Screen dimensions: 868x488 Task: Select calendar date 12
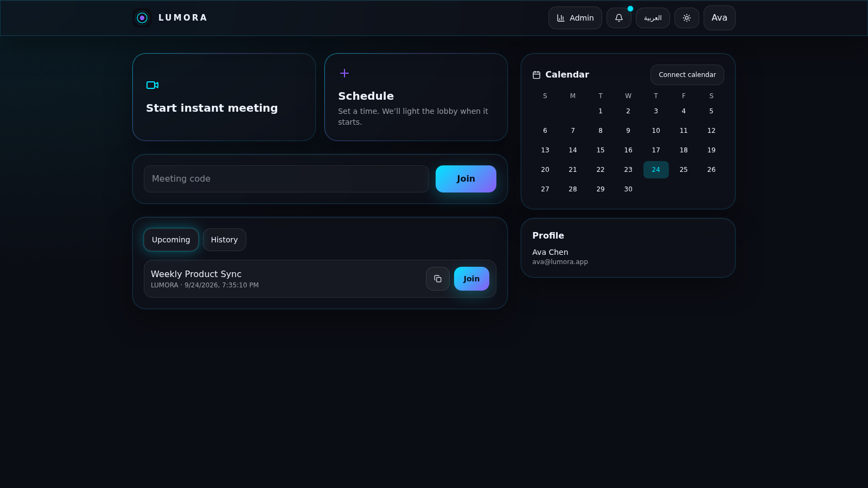pos(711,131)
